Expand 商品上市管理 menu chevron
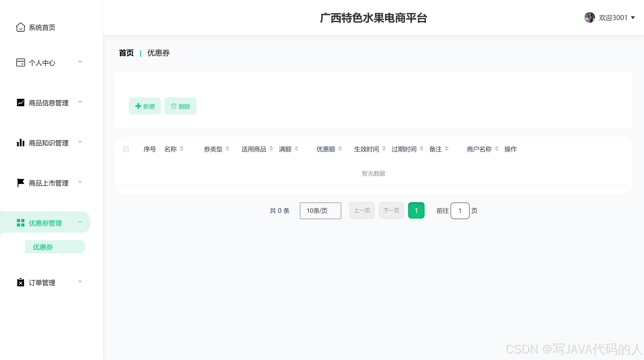644x360 pixels. pos(80,182)
